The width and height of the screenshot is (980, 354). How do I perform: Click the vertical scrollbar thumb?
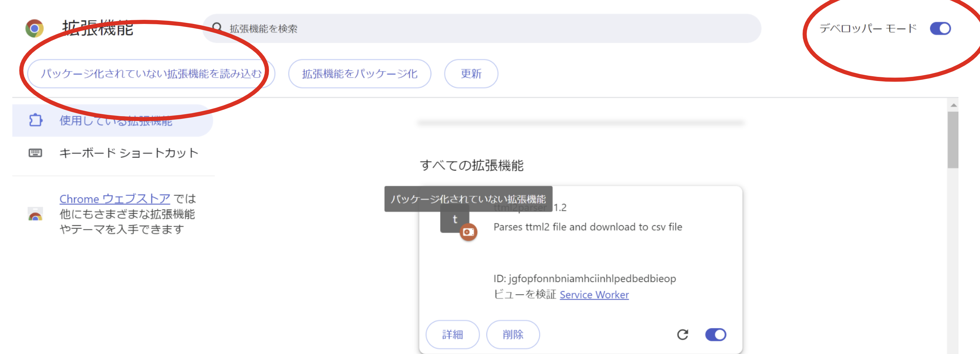coord(953,139)
